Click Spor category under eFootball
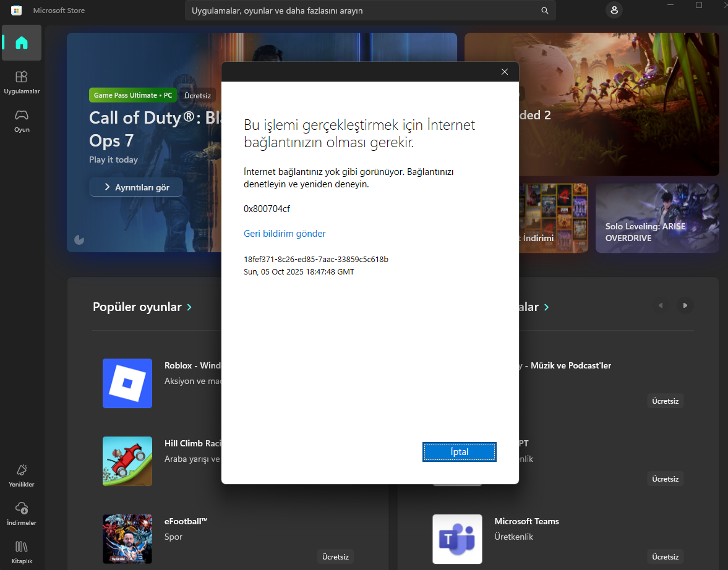The image size is (728, 570). point(173,537)
